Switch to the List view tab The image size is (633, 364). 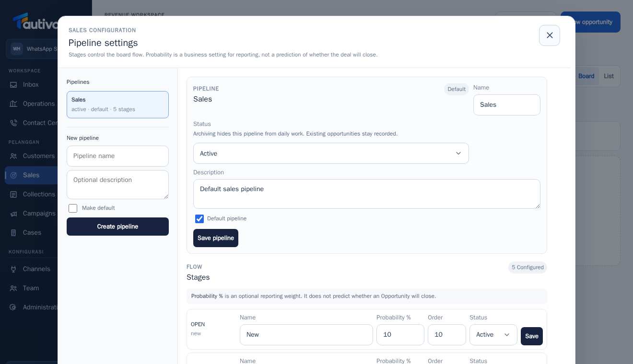pos(609,76)
